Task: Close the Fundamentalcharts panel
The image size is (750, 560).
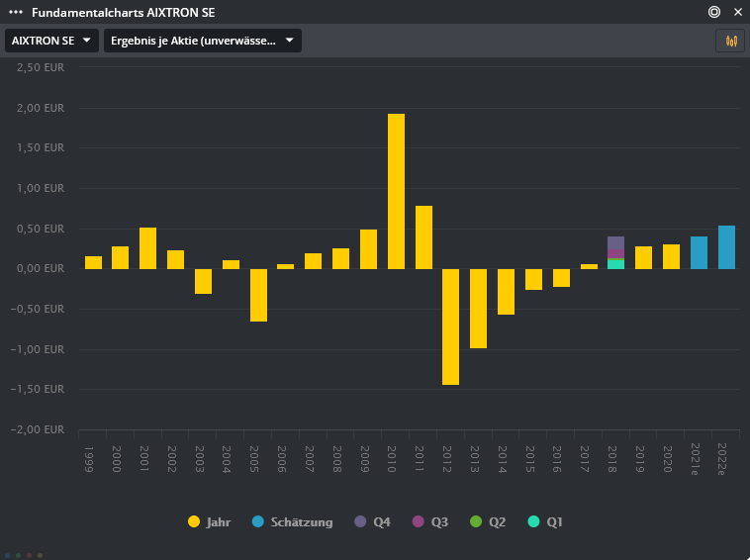Action: (x=738, y=12)
